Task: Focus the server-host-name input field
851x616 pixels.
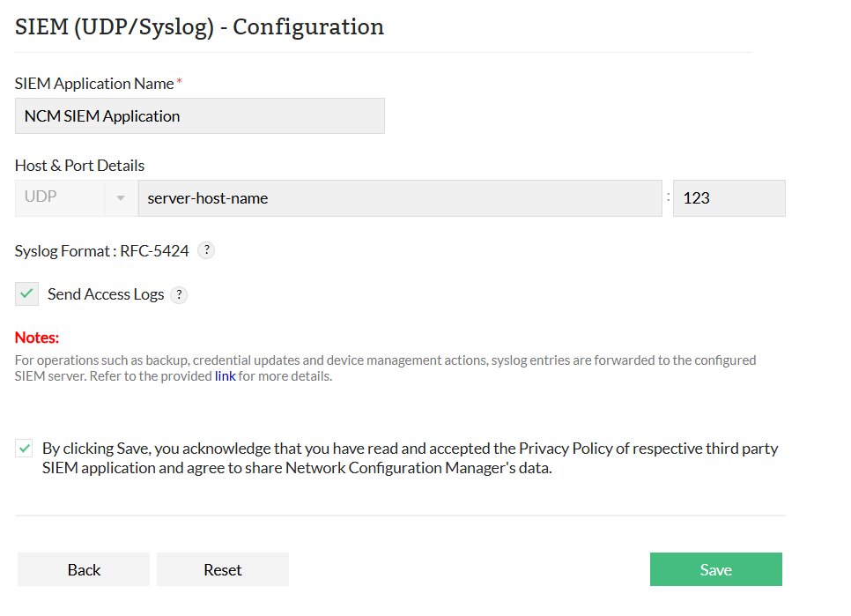Action: click(x=400, y=198)
